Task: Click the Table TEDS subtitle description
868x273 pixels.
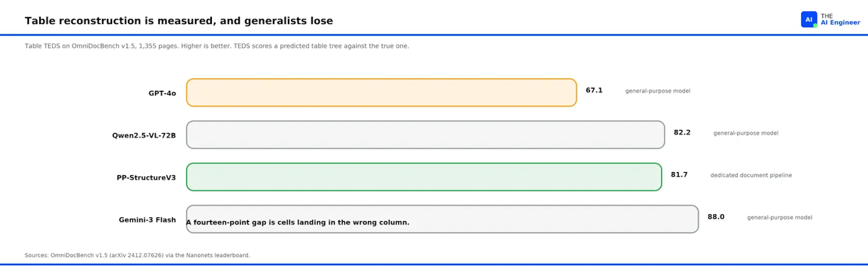Action: click(217, 46)
